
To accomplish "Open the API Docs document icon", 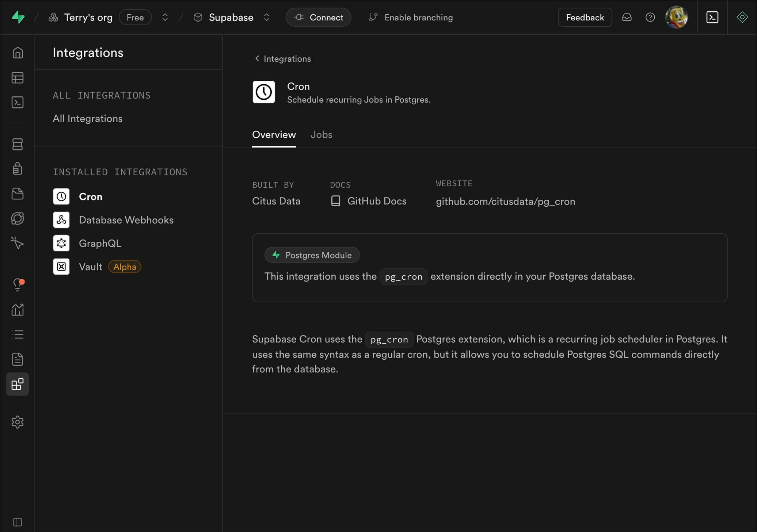I will coord(18,359).
